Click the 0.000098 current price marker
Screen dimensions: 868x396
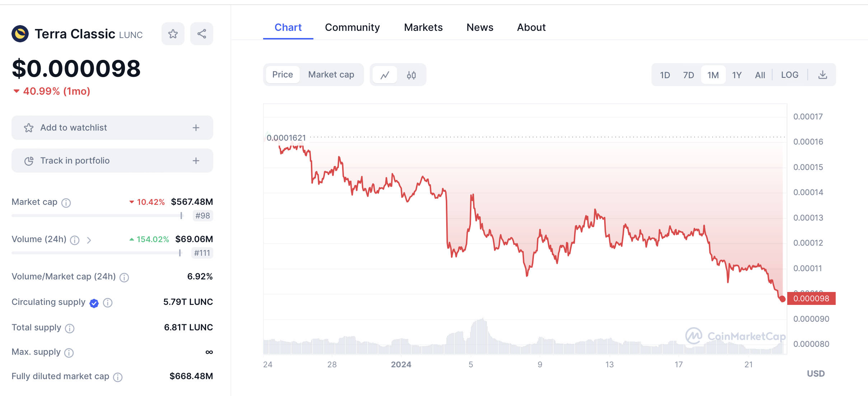point(811,298)
